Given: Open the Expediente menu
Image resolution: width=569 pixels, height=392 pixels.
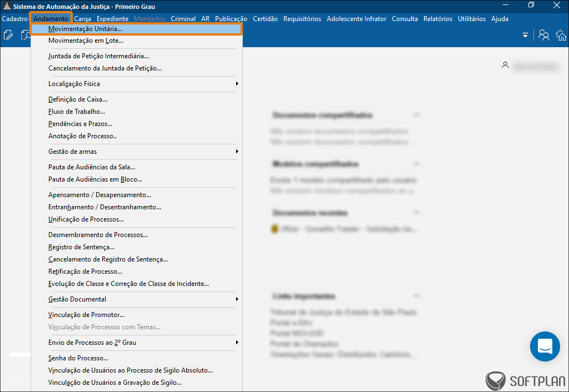Looking at the screenshot, I should tap(112, 18).
